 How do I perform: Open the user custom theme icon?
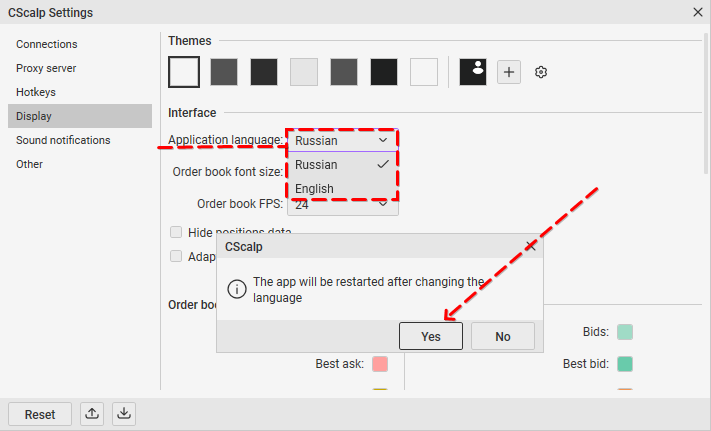coord(472,72)
